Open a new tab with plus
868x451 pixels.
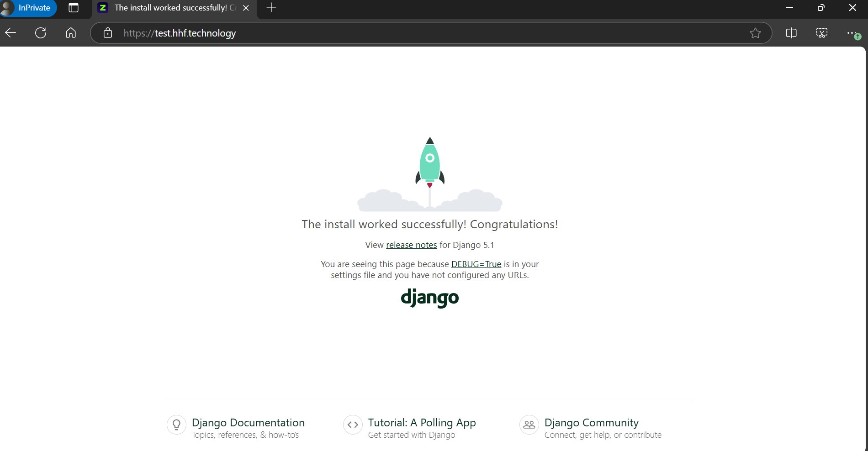271,8
